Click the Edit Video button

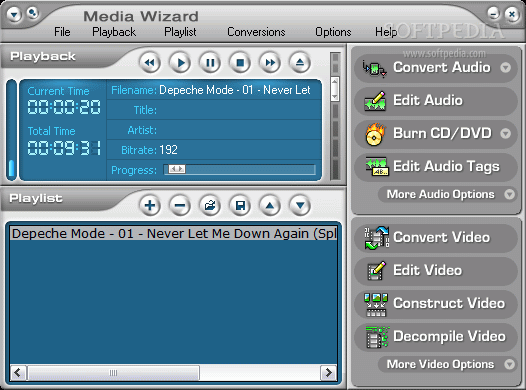[x=435, y=270]
